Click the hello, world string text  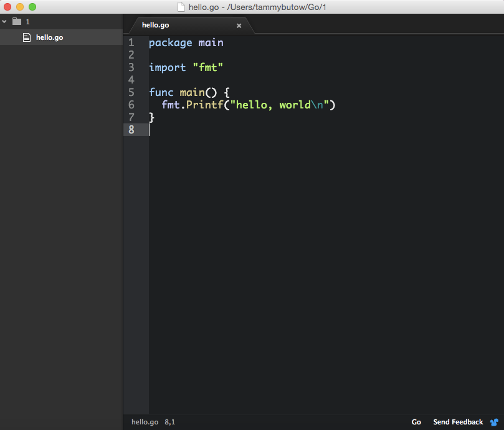(x=273, y=105)
